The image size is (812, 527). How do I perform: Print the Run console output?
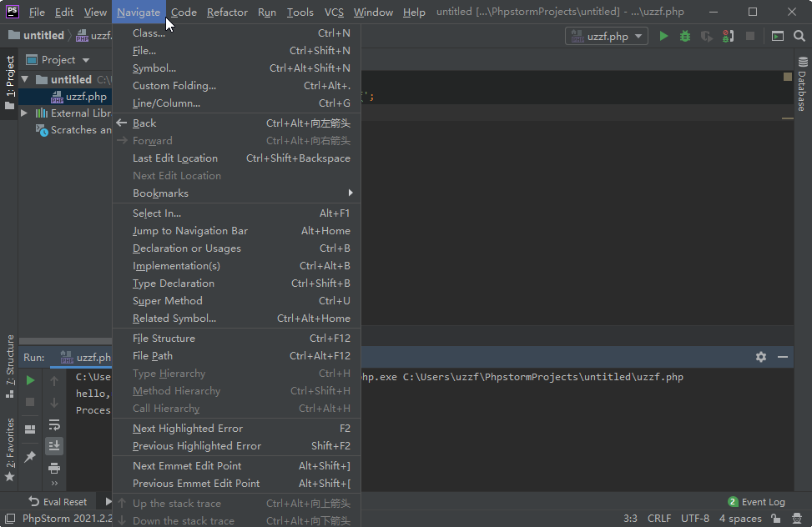[54, 469]
